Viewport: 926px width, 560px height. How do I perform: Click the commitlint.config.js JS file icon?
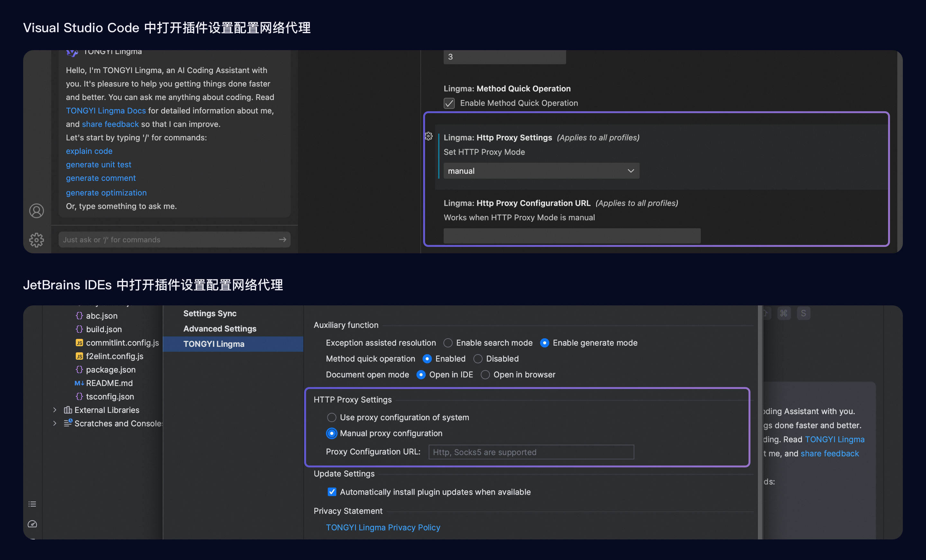tap(79, 343)
